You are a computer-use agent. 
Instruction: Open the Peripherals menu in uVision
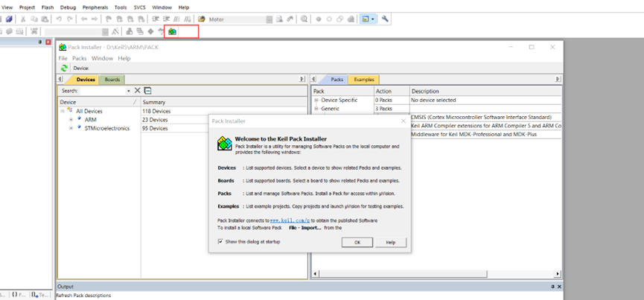(x=95, y=7)
